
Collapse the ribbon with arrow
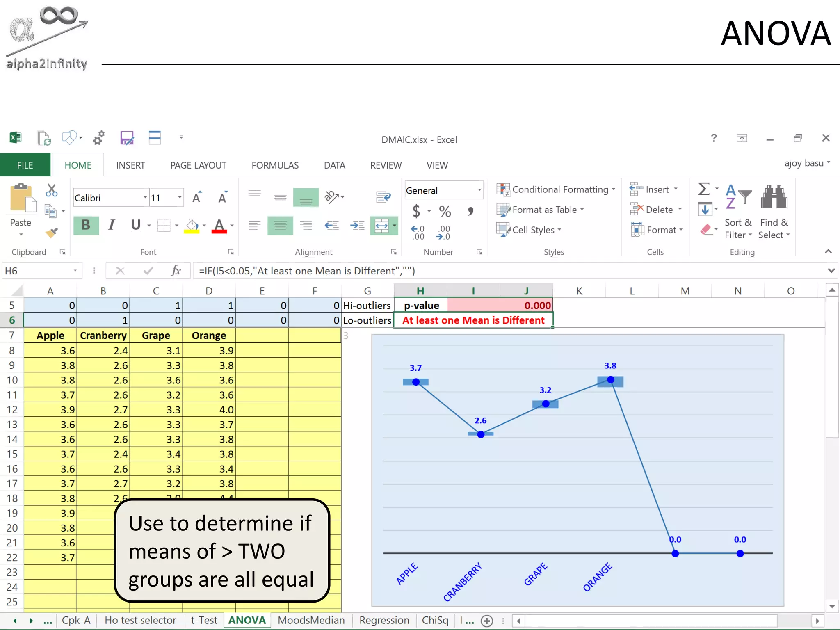pyautogui.click(x=828, y=251)
